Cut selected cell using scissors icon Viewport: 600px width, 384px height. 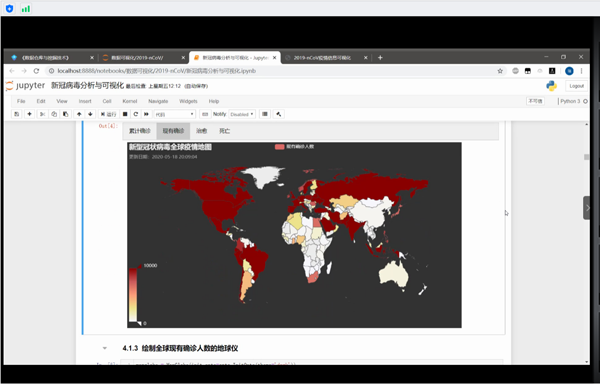coord(42,114)
